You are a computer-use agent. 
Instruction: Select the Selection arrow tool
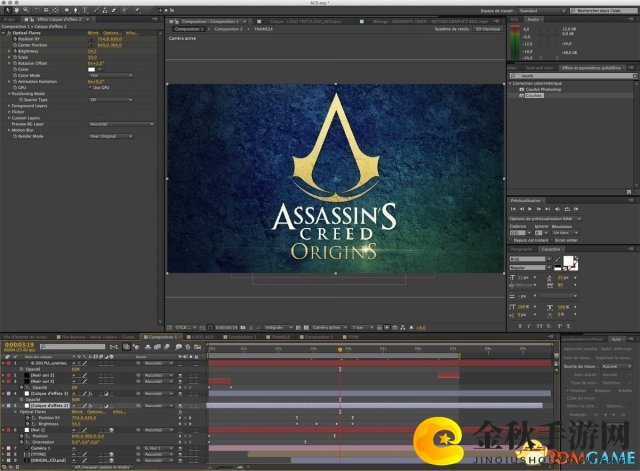tap(7, 10)
